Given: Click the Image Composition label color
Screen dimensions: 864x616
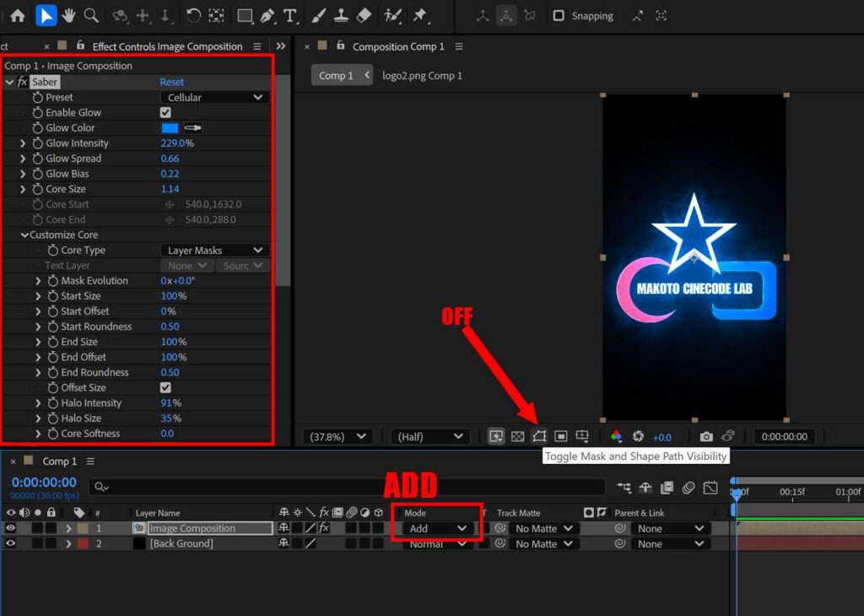Looking at the screenshot, I should tap(82, 528).
